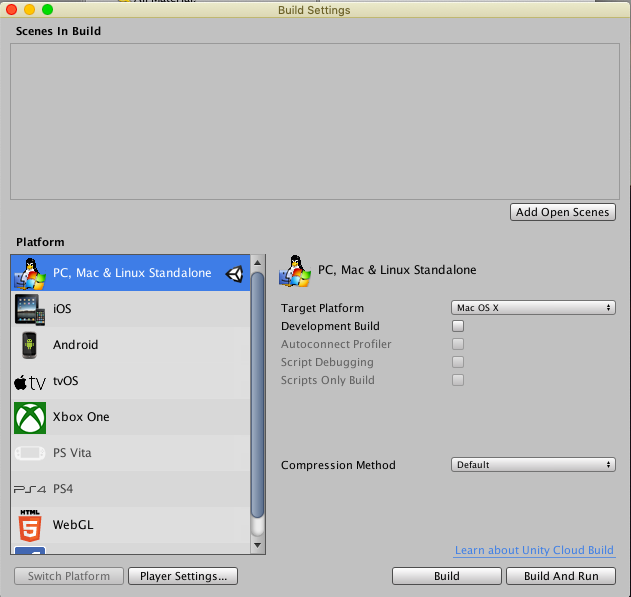Click inside the Scenes In Build list
This screenshot has width=631, height=597.
(x=315, y=121)
